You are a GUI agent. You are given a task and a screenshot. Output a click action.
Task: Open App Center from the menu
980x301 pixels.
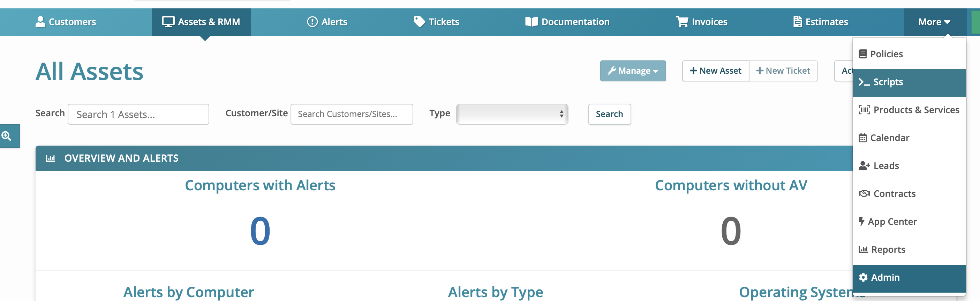coord(909,222)
